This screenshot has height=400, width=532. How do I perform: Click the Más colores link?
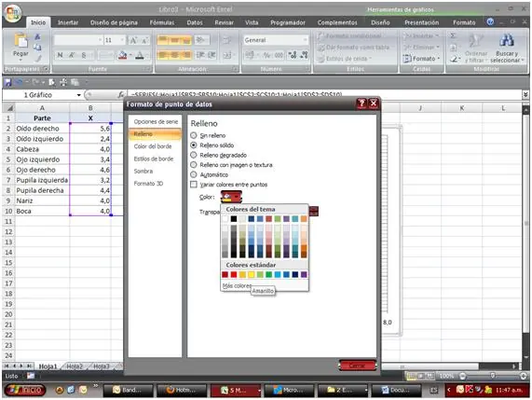coord(237,286)
